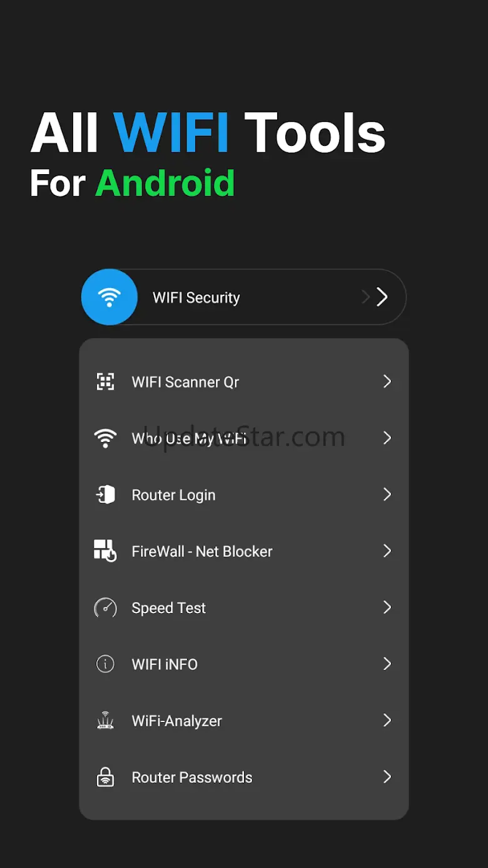488x868 pixels.
Task: Open the FireWall - Net Blocker menu item
Action: coord(202,551)
